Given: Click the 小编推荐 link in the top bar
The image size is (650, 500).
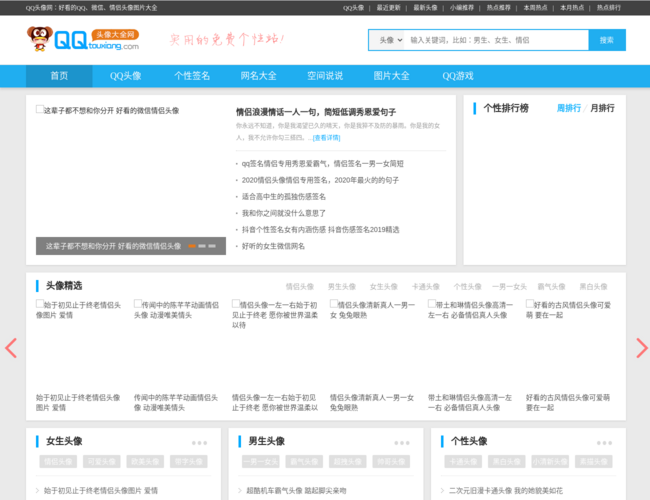Looking at the screenshot, I should coord(462,7).
